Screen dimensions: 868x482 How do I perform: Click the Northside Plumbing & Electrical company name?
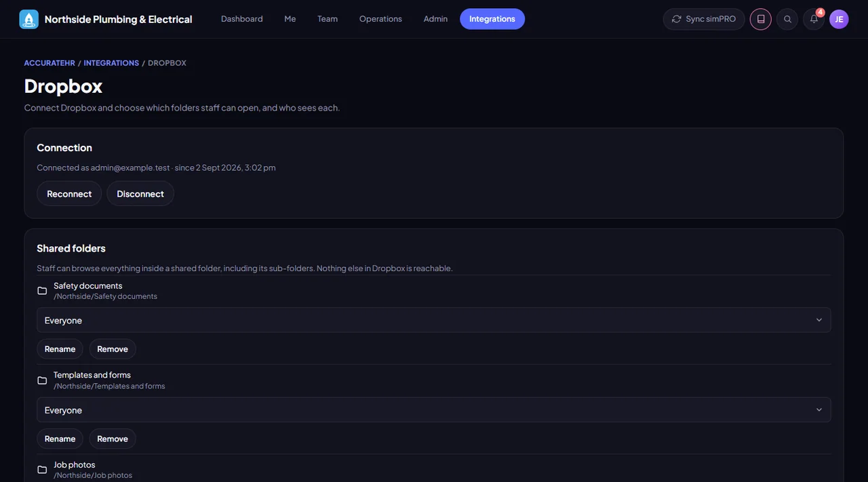tap(119, 19)
